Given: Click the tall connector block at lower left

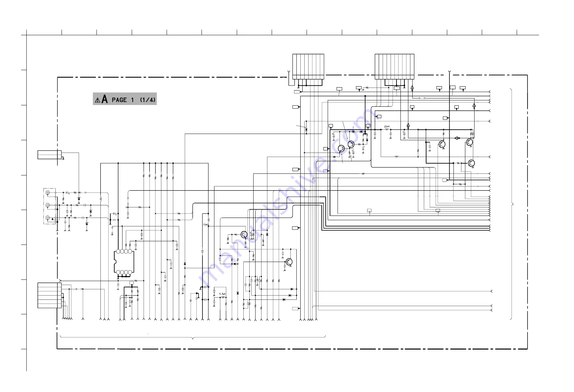Looking at the screenshot, I should pos(49,295).
